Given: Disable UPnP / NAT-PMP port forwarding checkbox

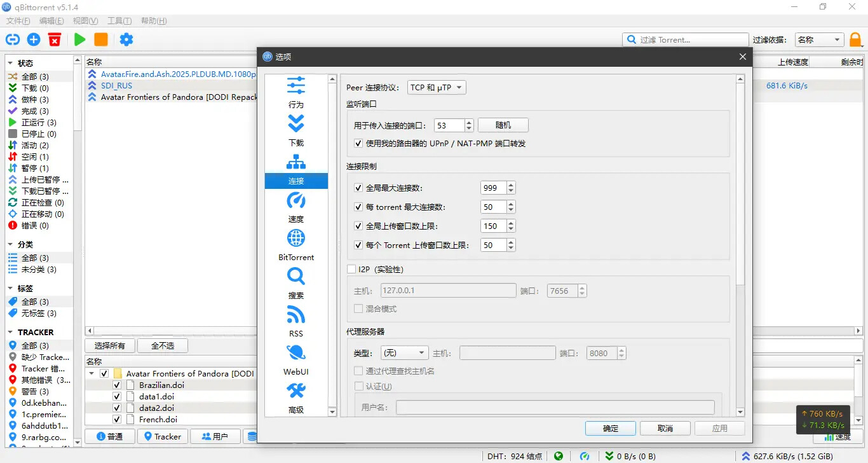Looking at the screenshot, I should coord(358,144).
